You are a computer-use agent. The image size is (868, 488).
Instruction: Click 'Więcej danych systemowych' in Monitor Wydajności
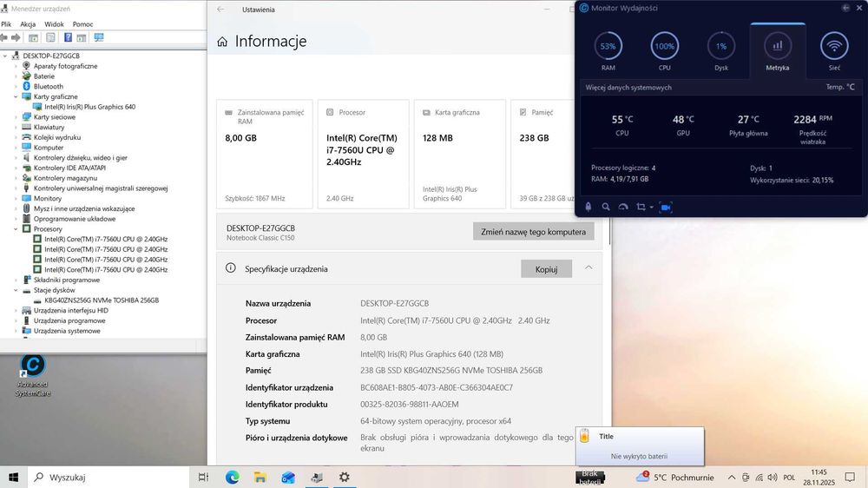tap(628, 88)
